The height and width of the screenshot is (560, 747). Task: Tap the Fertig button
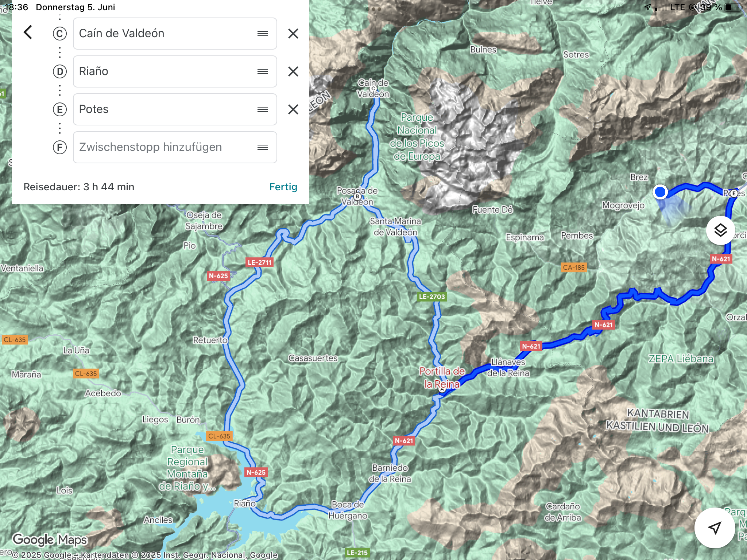point(283,187)
